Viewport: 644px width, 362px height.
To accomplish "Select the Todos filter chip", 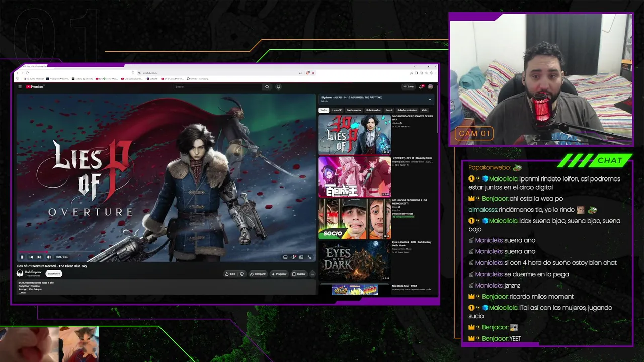I will [324, 110].
